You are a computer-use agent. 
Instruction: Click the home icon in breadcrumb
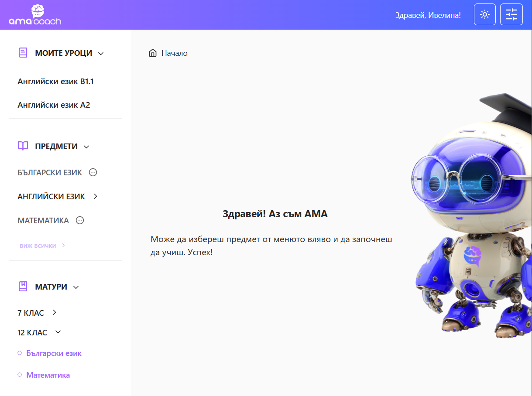tap(153, 53)
